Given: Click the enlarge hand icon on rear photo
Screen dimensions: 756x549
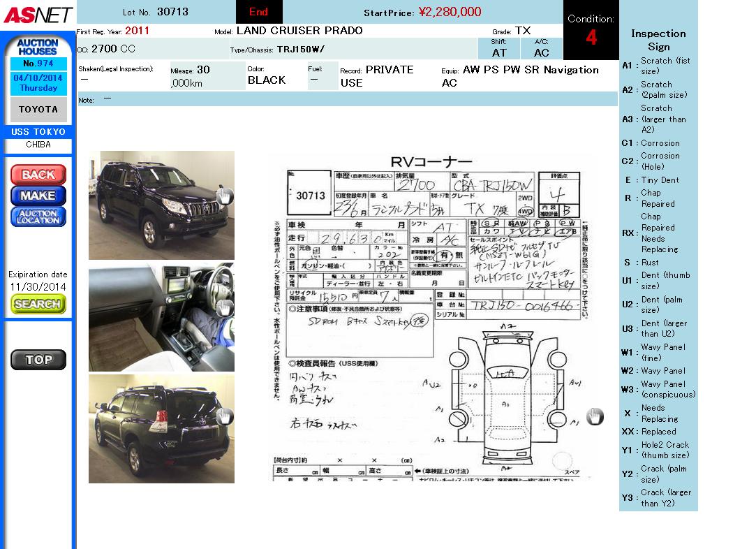Looking at the screenshot, I should tap(224, 417).
